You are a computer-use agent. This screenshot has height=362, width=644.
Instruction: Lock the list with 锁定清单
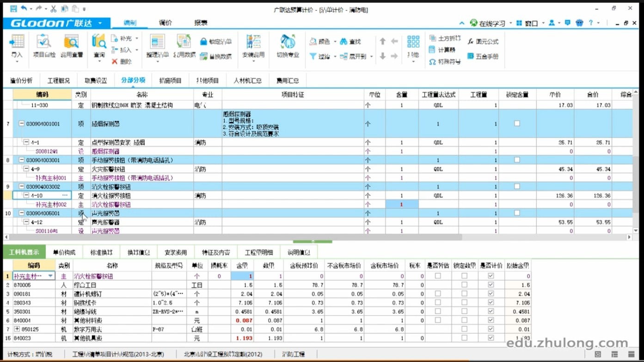pyautogui.click(x=216, y=42)
